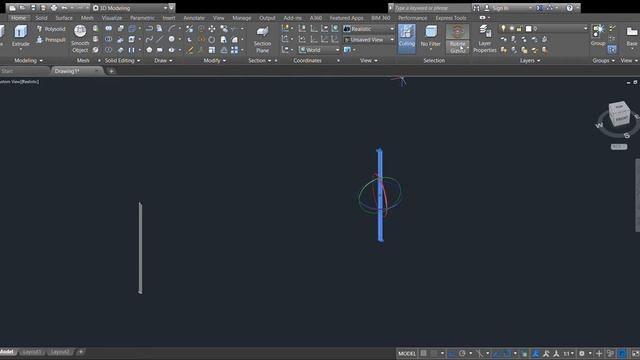Viewport: 640px width, 360px height.
Task: Click the ViewCube in the viewport
Action: click(x=619, y=114)
